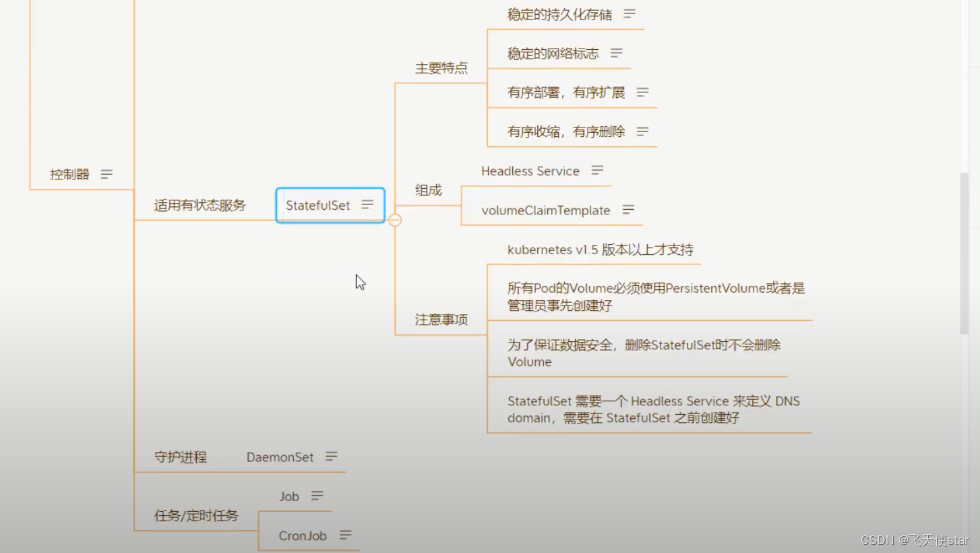Select the Job node
Image resolution: width=980 pixels, height=553 pixels.
(289, 496)
